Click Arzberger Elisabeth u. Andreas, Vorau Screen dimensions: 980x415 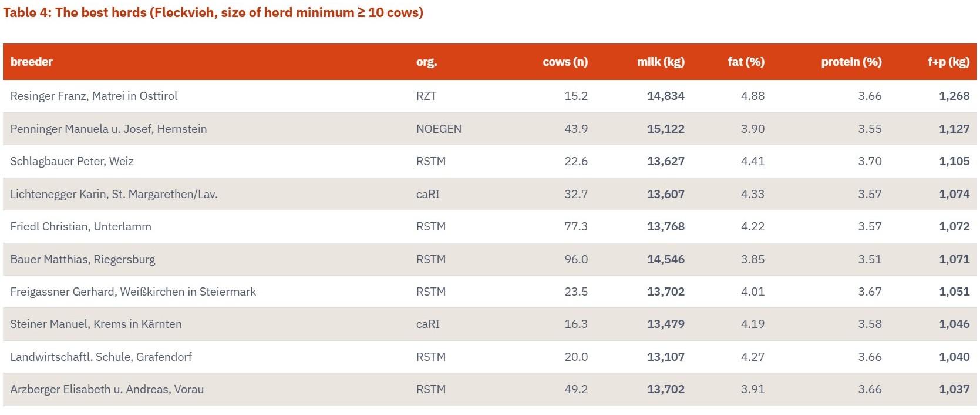pos(107,389)
